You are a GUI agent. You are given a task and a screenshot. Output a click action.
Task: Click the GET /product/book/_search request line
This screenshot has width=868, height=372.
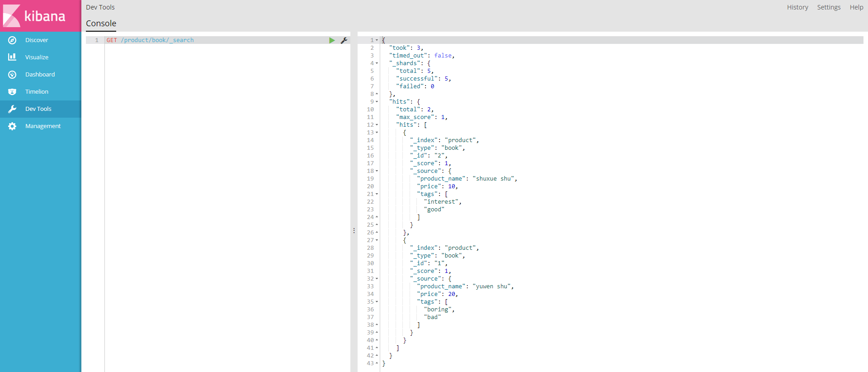click(150, 40)
